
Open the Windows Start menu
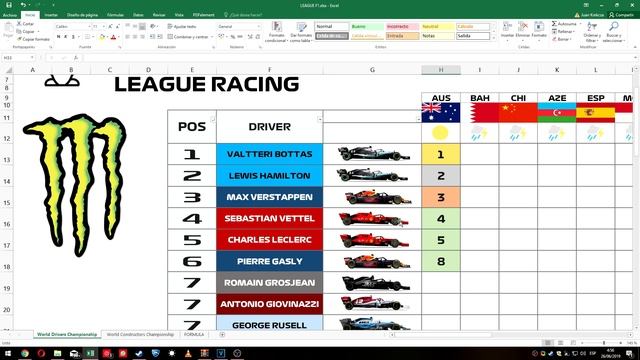tap(8, 353)
